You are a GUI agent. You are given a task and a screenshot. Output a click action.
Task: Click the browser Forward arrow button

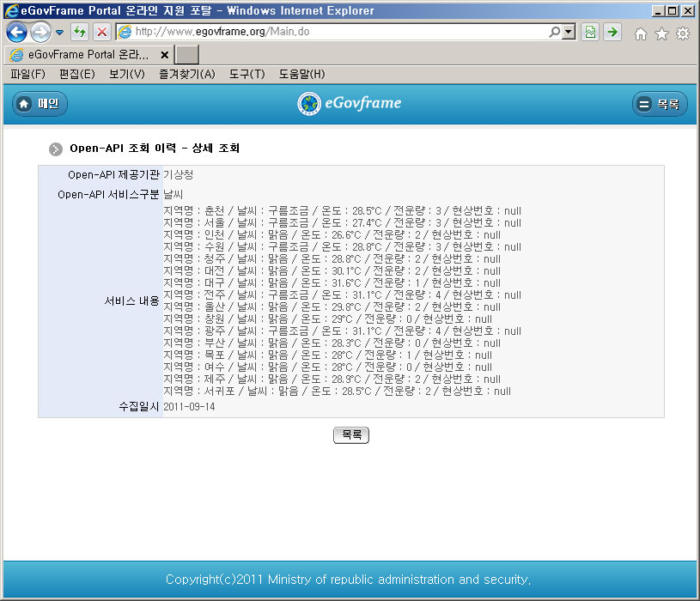coord(40,33)
